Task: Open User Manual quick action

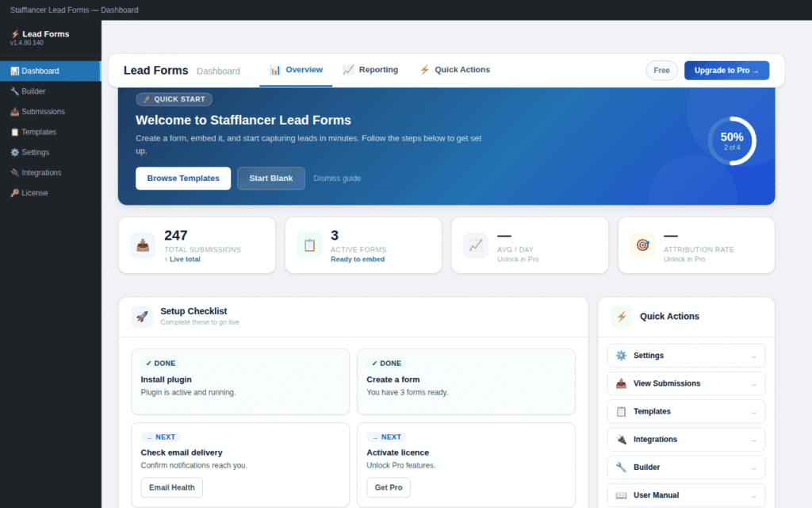Action: 686,495
